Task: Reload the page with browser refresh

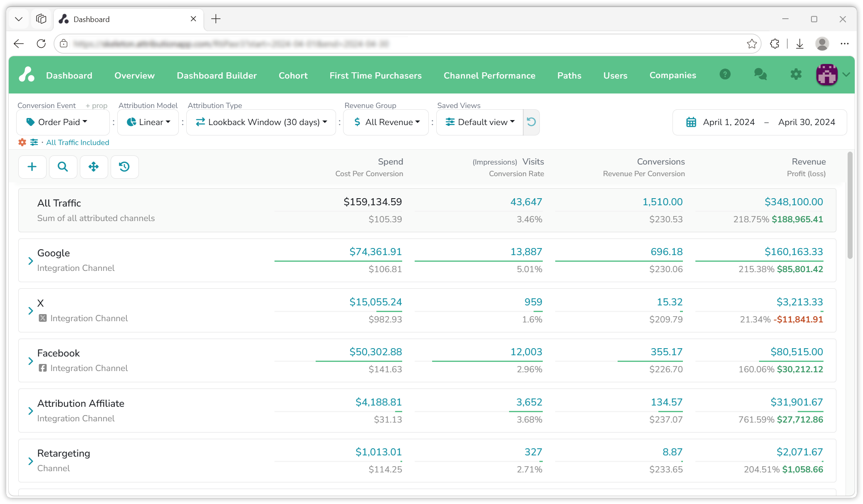Action: [x=41, y=44]
